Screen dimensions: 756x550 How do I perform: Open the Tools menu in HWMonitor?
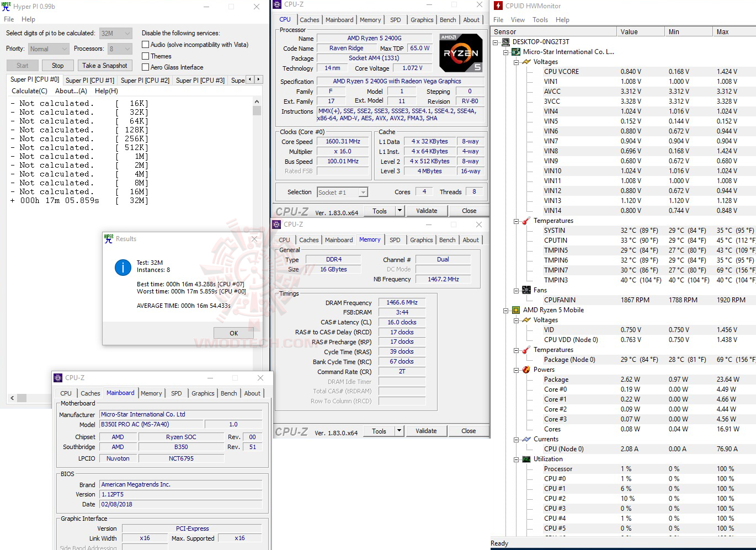click(540, 19)
